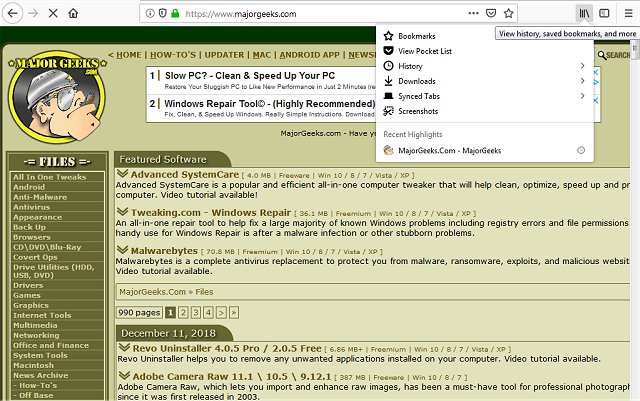Open Adobe Camera Raw 11.1 link
The width and height of the screenshot is (640, 401).
point(232,376)
